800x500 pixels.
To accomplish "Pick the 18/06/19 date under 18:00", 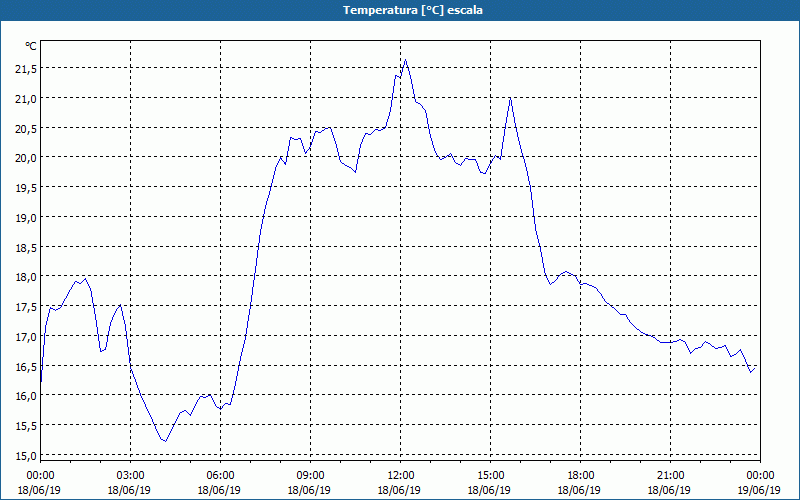I will pyautogui.click(x=580, y=490).
